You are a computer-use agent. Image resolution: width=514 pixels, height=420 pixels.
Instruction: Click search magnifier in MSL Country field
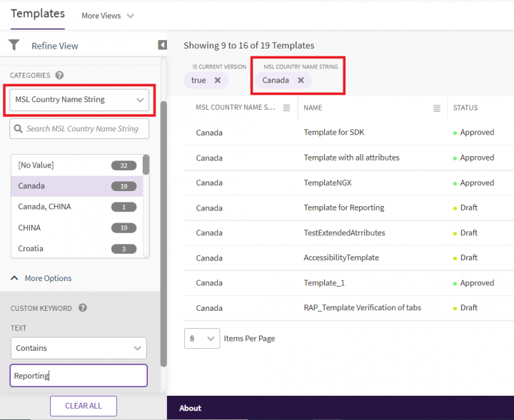coord(19,129)
